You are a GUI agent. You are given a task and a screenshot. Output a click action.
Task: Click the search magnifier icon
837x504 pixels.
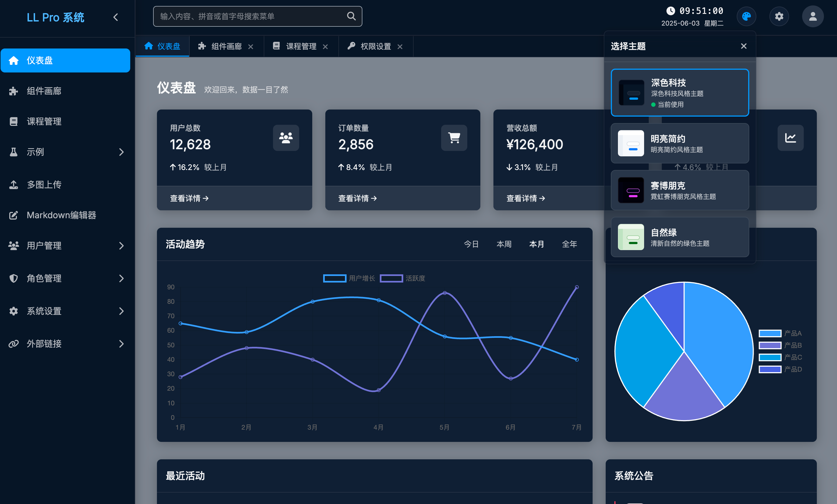(x=351, y=16)
